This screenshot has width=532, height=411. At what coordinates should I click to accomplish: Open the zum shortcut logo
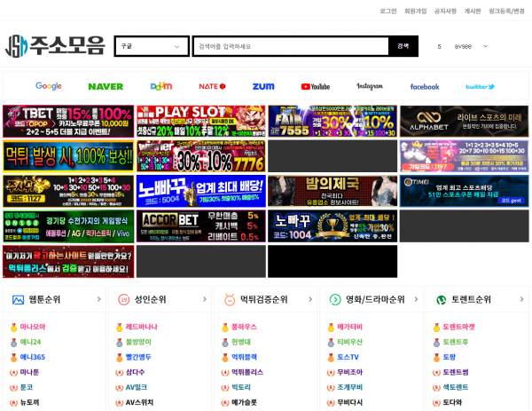point(263,86)
